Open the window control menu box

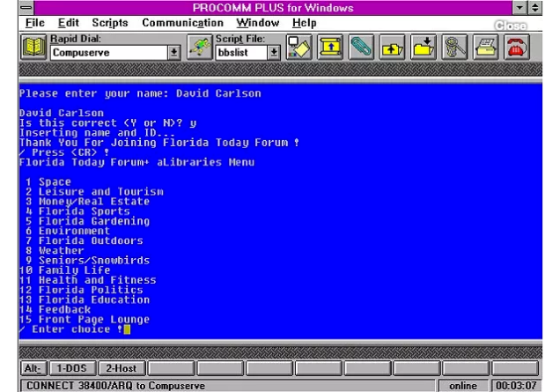click(x=26, y=8)
